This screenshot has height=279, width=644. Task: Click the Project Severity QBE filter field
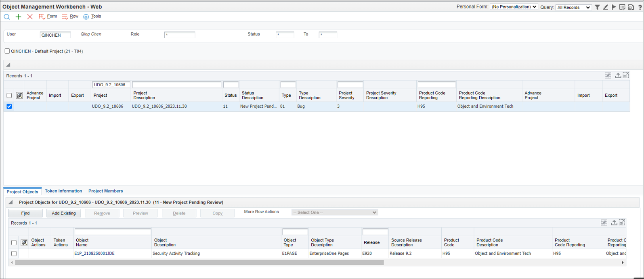[350, 85]
